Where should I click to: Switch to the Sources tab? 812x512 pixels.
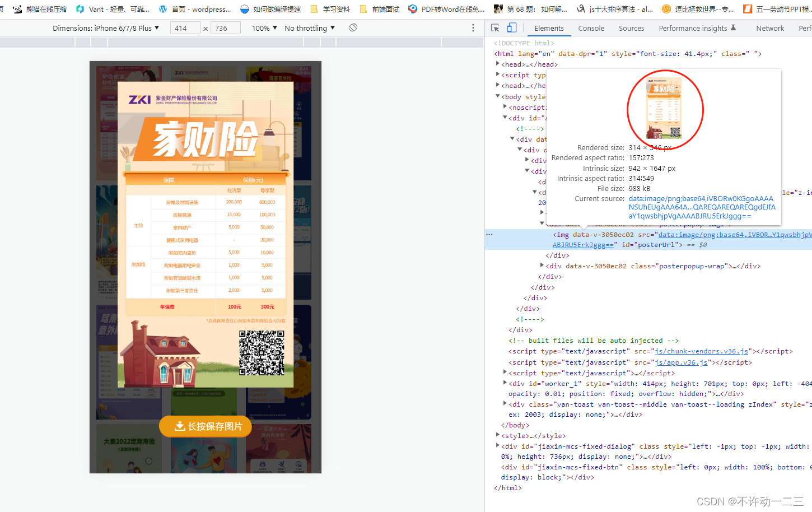631,28
